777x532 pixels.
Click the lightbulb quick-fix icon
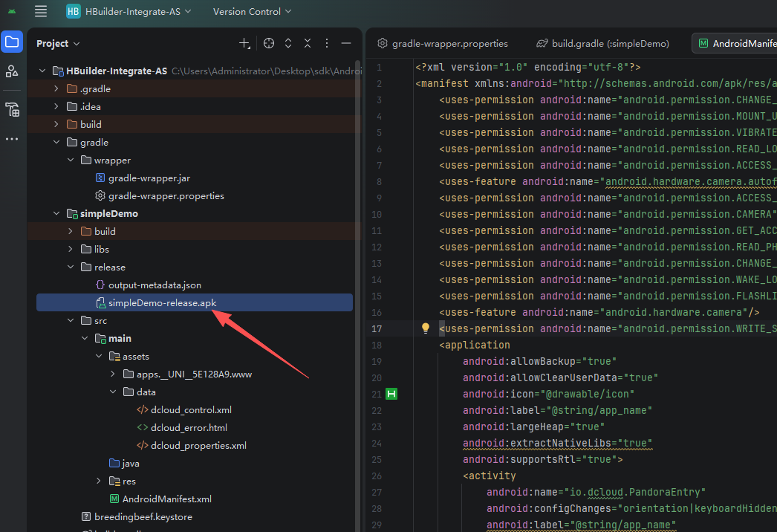tap(425, 328)
